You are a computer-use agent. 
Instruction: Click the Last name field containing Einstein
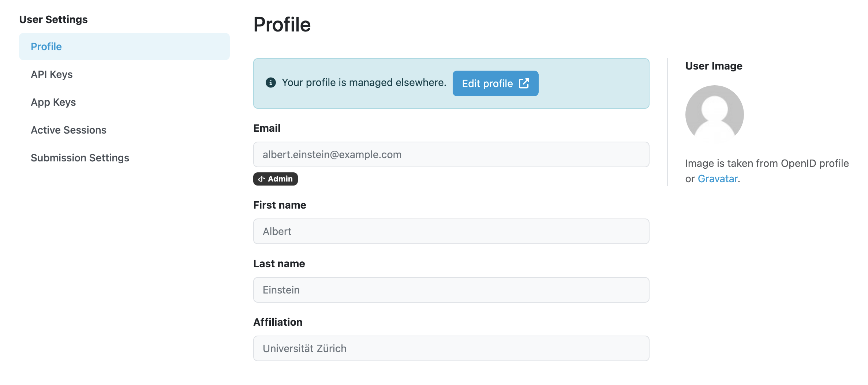click(451, 290)
